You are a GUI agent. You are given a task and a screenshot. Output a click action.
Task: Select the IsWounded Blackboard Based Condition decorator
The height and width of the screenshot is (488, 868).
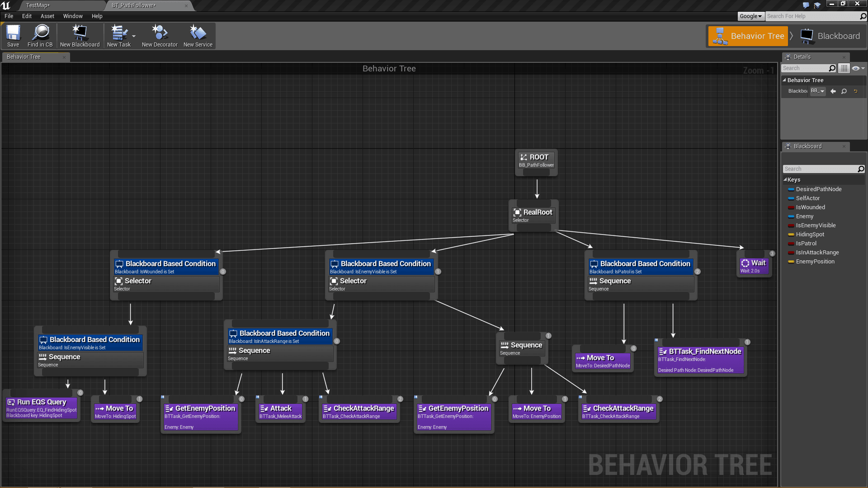[166, 267]
